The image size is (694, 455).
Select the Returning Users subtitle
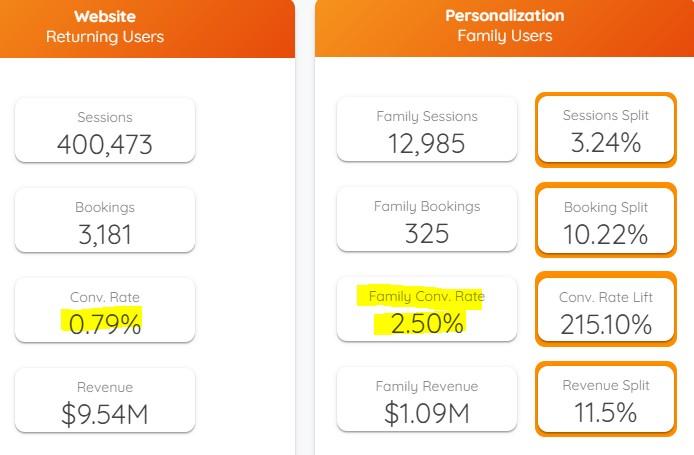pyautogui.click(x=105, y=37)
